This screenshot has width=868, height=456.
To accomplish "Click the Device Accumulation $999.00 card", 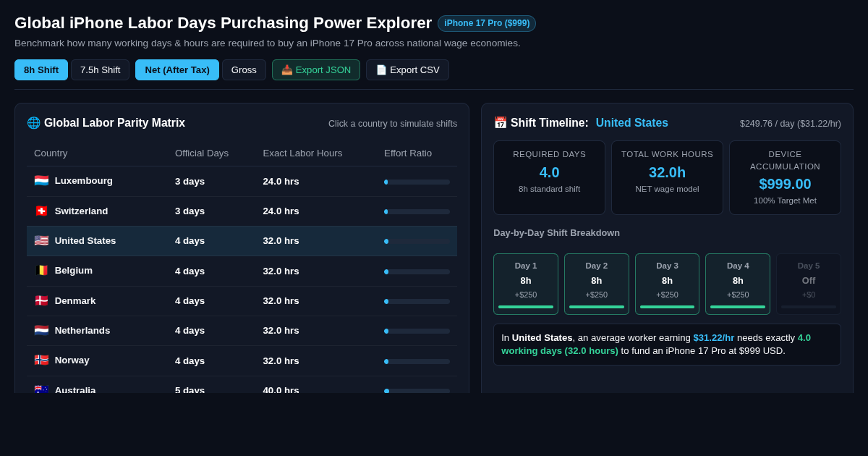I will tap(785, 177).
